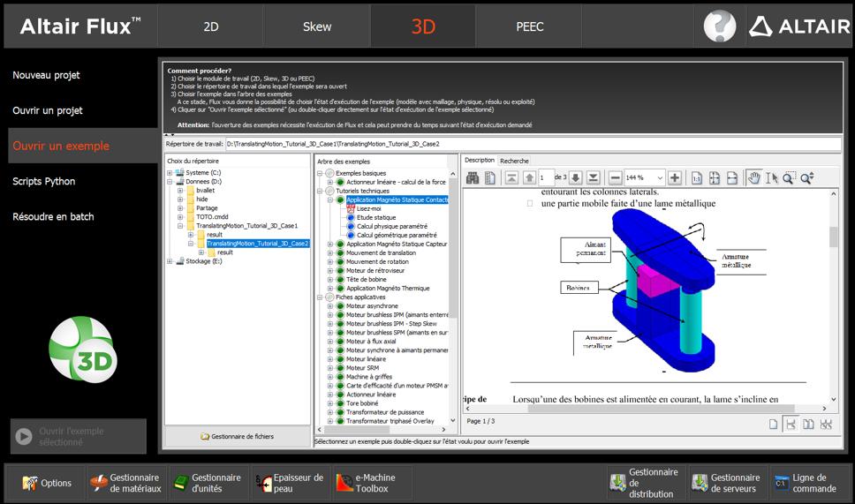Enable the single page view mode
This screenshot has width=855, height=504.
(x=773, y=425)
